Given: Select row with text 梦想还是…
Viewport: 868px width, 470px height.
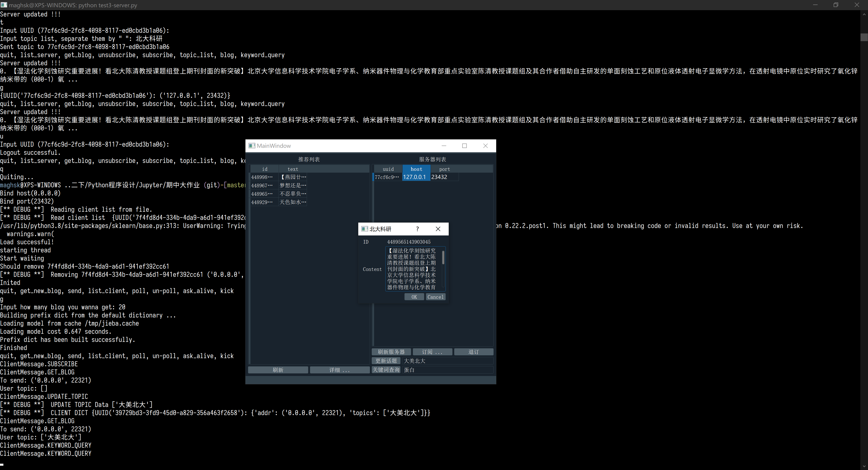Looking at the screenshot, I should coord(292,185).
